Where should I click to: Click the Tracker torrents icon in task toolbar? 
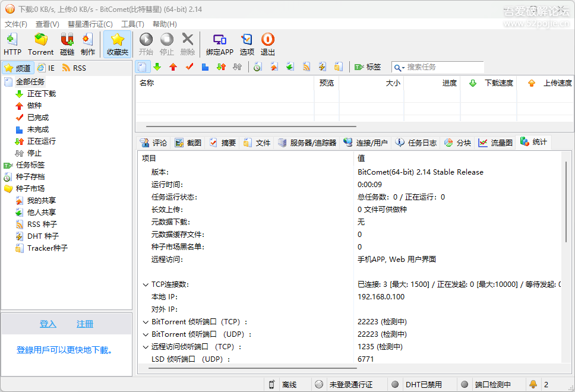[x=339, y=67]
